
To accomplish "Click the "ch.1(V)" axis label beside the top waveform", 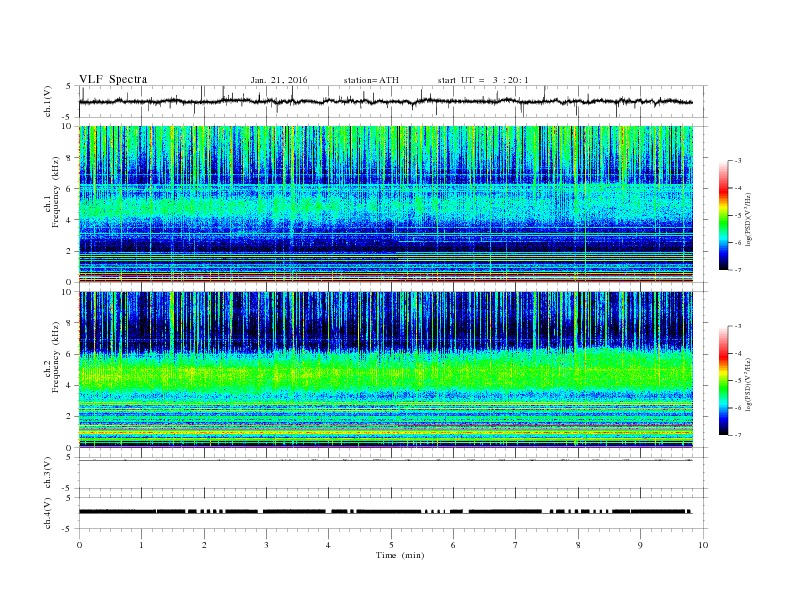I will (48, 101).
